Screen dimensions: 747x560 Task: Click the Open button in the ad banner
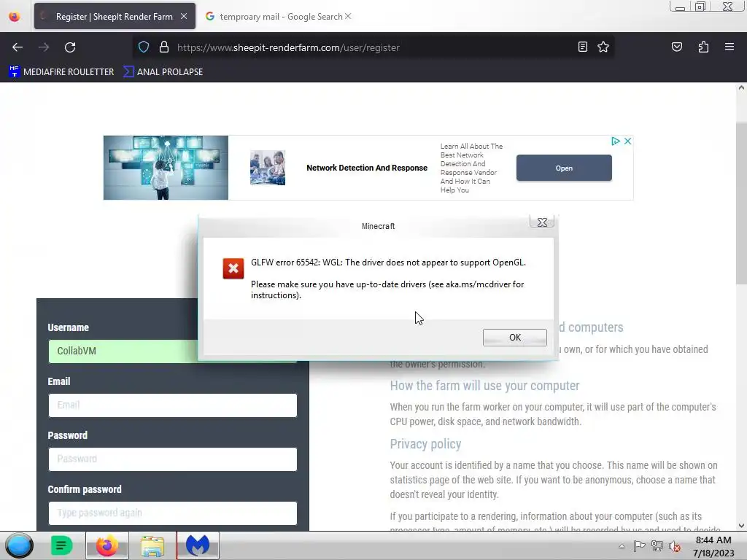(x=564, y=168)
